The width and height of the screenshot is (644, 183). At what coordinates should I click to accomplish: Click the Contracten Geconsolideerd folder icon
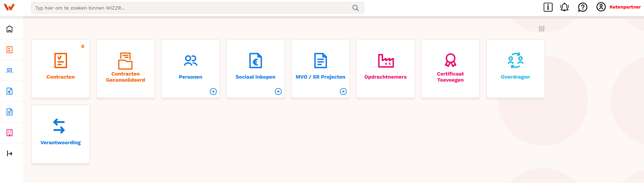126,61
